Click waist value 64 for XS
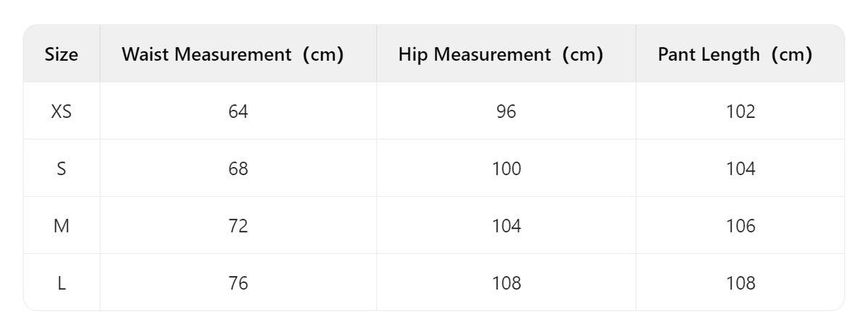Screen dimensions: 868x324 [x=238, y=111]
